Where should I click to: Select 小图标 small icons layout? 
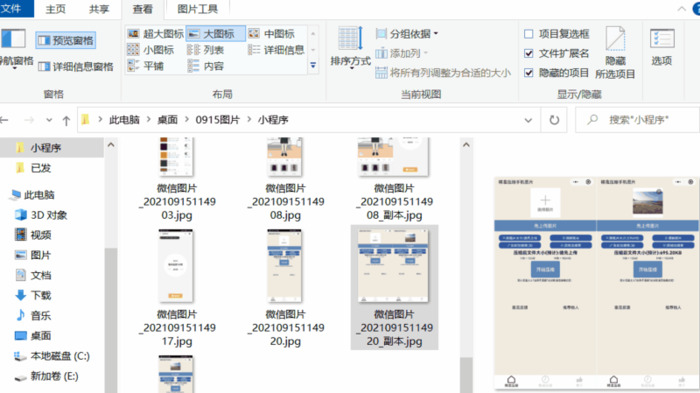[x=150, y=50]
